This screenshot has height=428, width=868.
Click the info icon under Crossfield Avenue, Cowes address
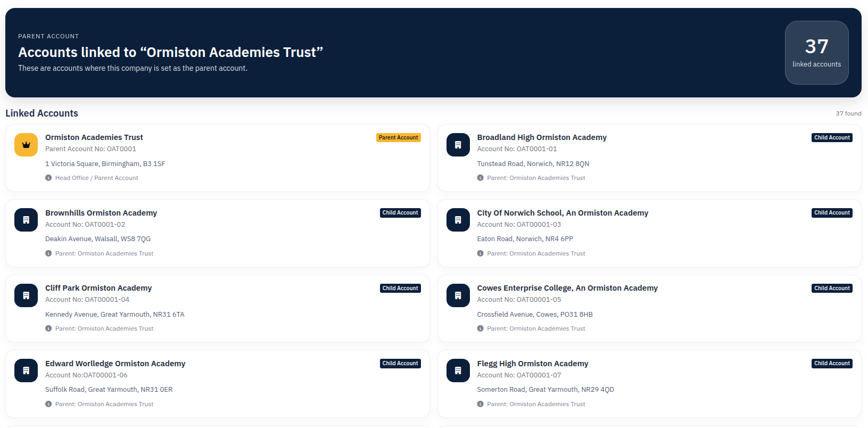click(480, 328)
